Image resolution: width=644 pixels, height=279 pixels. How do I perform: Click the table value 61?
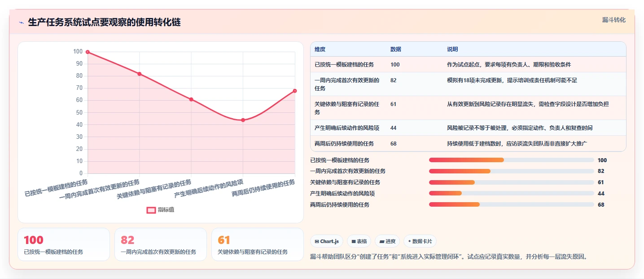click(x=394, y=104)
